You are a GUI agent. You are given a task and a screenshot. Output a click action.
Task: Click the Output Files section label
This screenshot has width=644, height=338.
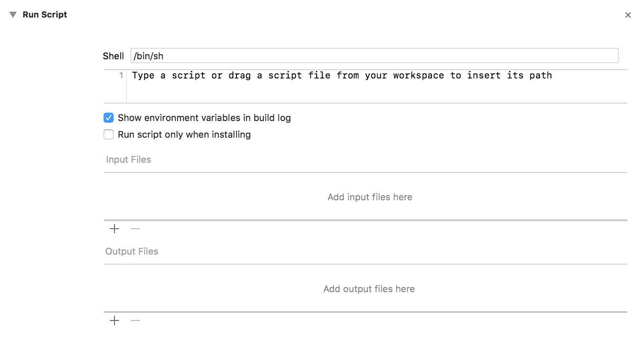coord(132,251)
